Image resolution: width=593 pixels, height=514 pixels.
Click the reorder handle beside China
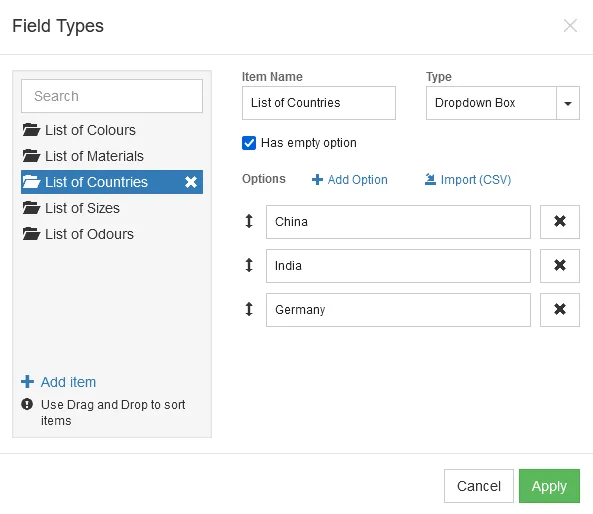pos(249,221)
